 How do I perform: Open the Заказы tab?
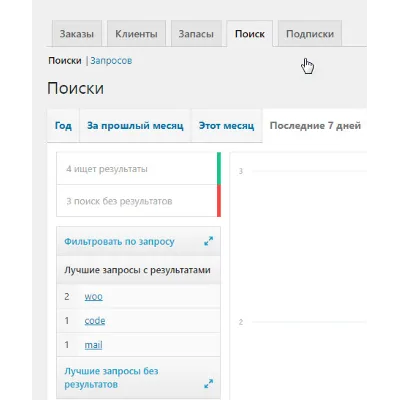click(x=77, y=34)
